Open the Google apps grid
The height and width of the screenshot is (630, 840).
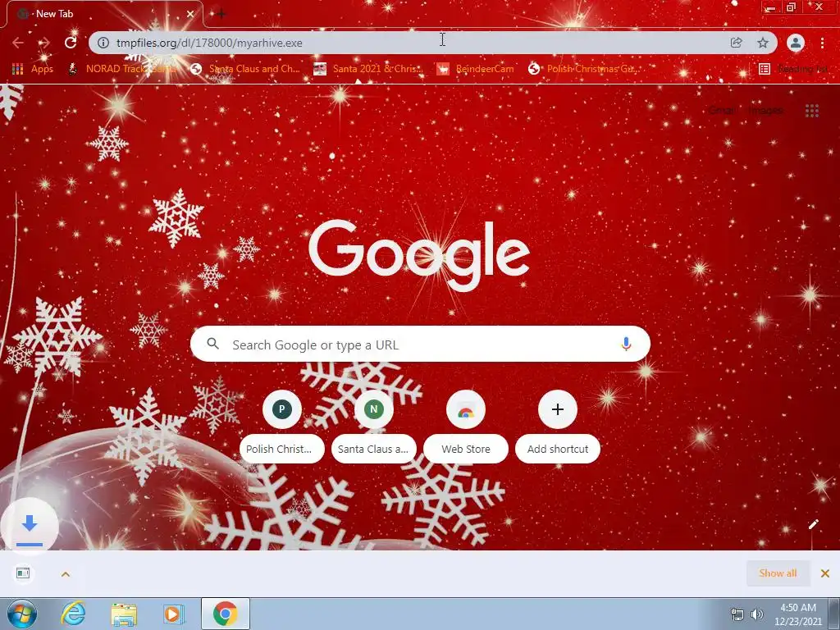click(x=811, y=111)
